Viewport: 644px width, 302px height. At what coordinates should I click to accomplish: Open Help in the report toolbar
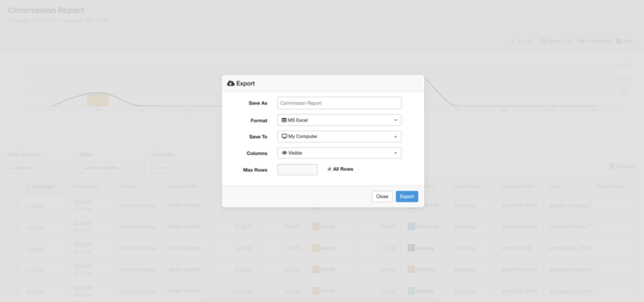625,41
